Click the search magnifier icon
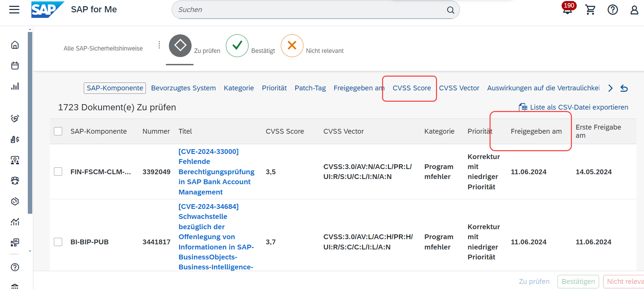644x289 pixels. click(x=451, y=10)
